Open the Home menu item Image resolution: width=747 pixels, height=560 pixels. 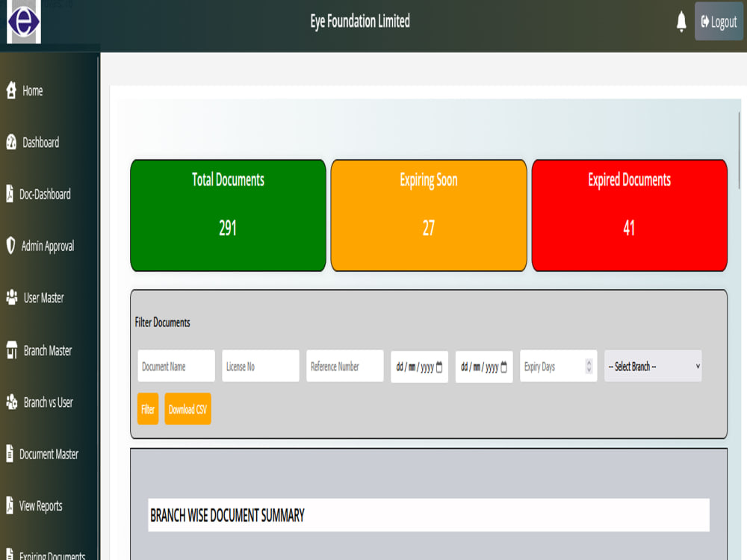tap(32, 90)
